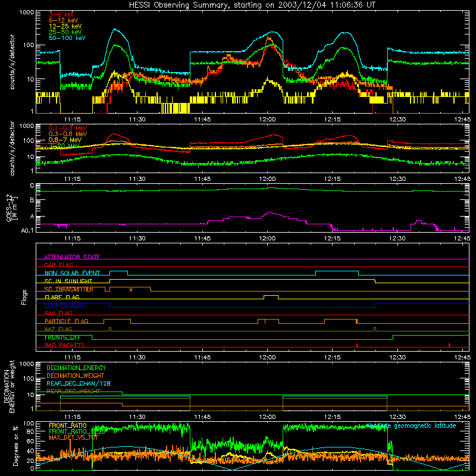Viewport: 476px width, 476px height.
Task: Click the 0.3-0.8 MeV legend label
Action: click(x=68, y=134)
